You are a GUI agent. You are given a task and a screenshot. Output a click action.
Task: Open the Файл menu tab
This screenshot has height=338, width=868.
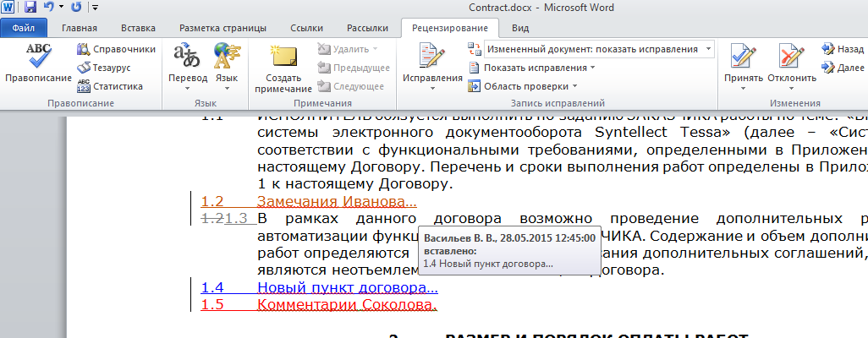[x=24, y=28]
